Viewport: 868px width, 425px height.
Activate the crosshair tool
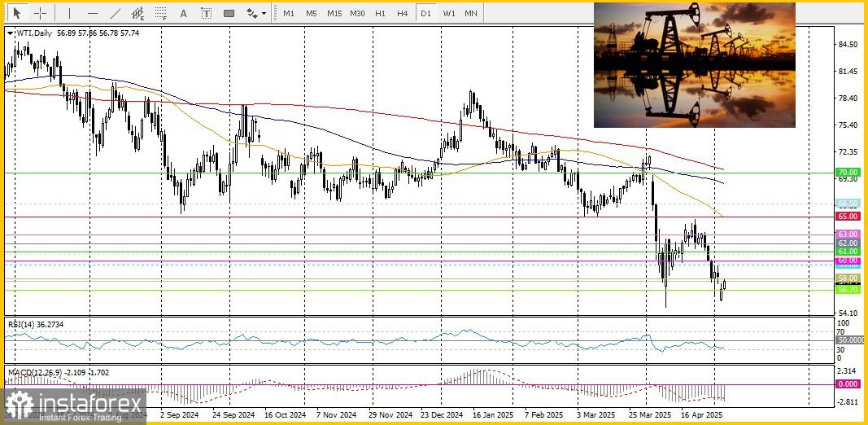tap(40, 13)
